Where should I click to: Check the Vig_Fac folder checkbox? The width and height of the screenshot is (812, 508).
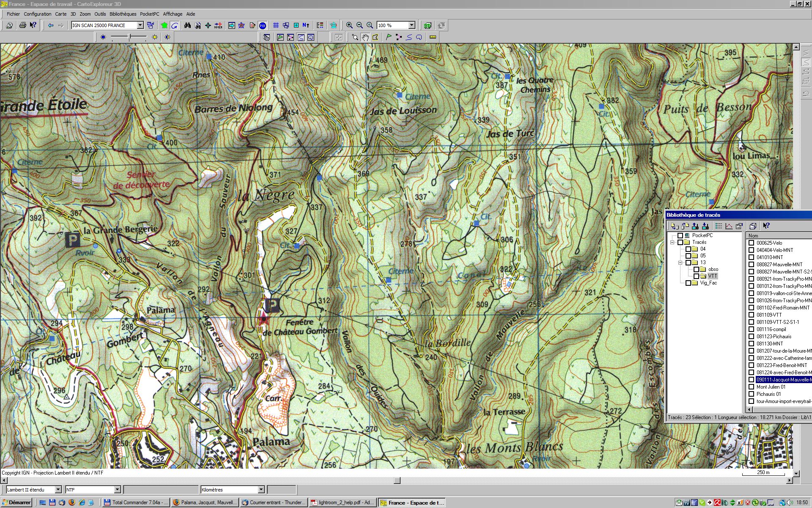(x=688, y=283)
